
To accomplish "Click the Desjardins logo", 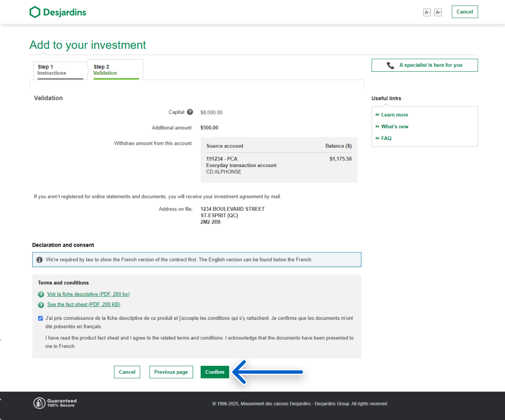I will [x=58, y=12].
